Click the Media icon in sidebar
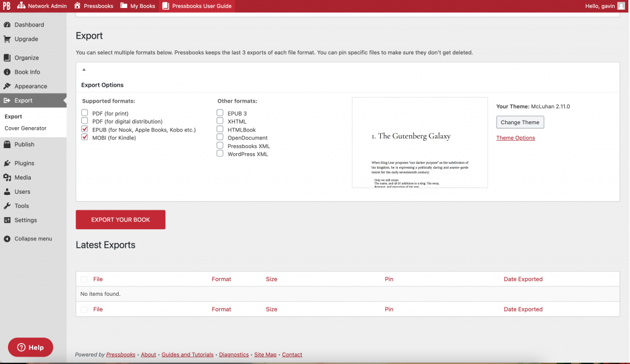 7,178
